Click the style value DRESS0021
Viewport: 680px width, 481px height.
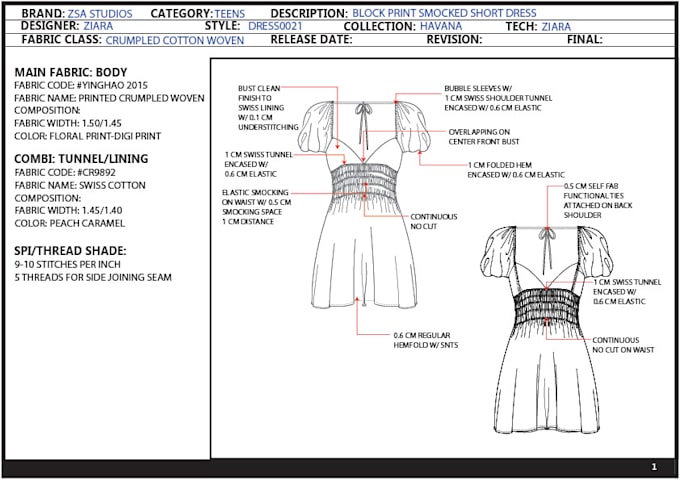(x=275, y=26)
